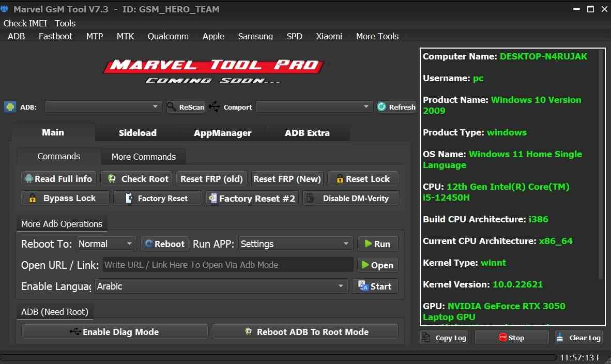Click the broom icon on Clear Log
This screenshot has width=611, height=364.
point(560,338)
